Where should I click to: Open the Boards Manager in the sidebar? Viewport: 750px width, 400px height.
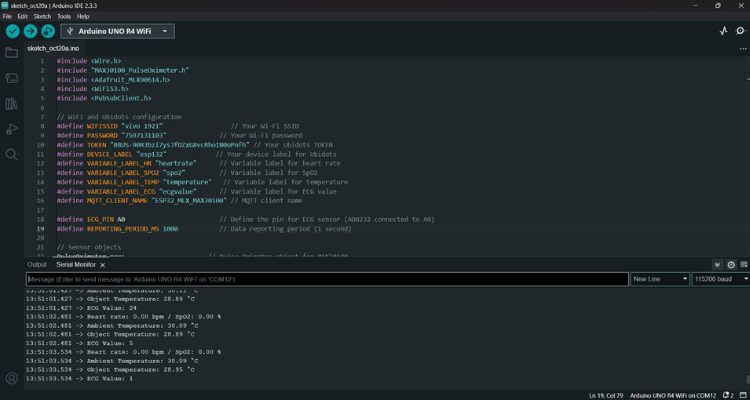[x=12, y=77]
